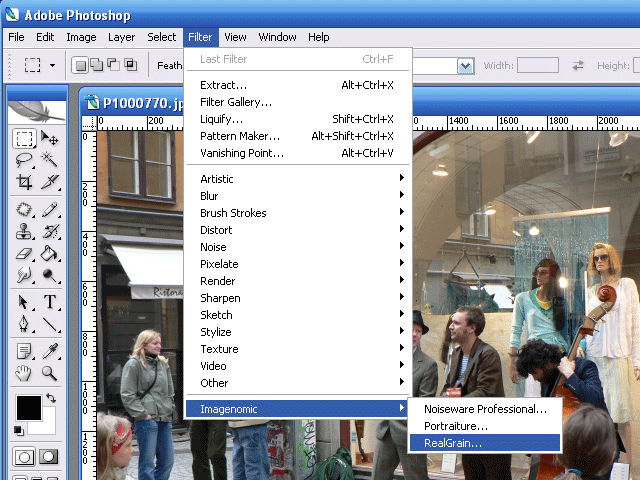Choose Extract from Filter menu
Screen dimensions: 640x480
pos(298,85)
